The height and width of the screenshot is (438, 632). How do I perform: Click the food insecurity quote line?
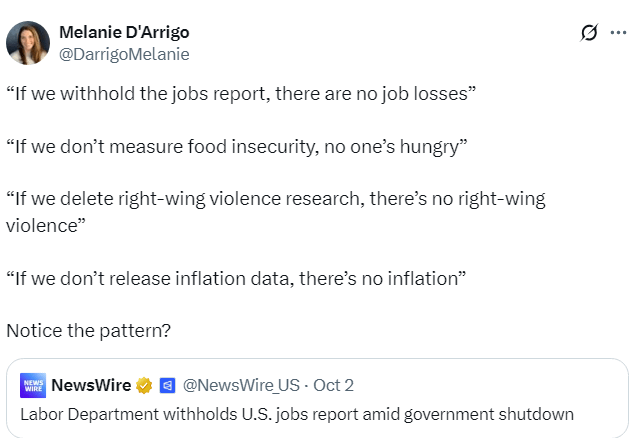pyautogui.click(x=237, y=146)
